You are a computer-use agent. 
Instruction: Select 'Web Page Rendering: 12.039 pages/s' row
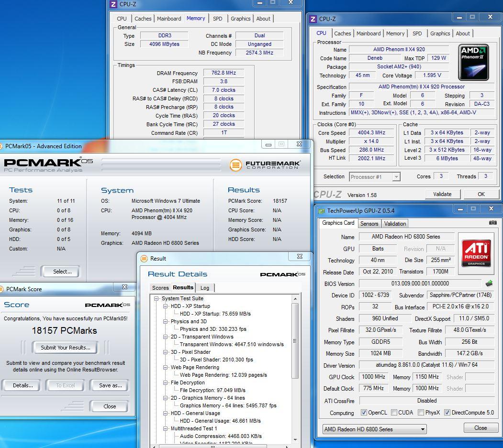[x=224, y=375]
